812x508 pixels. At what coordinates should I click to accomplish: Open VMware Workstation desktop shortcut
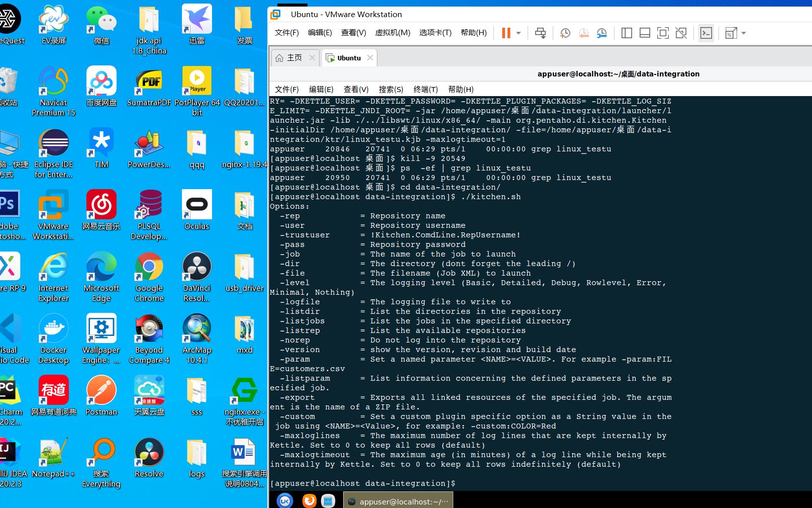click(x=54, y=215)
